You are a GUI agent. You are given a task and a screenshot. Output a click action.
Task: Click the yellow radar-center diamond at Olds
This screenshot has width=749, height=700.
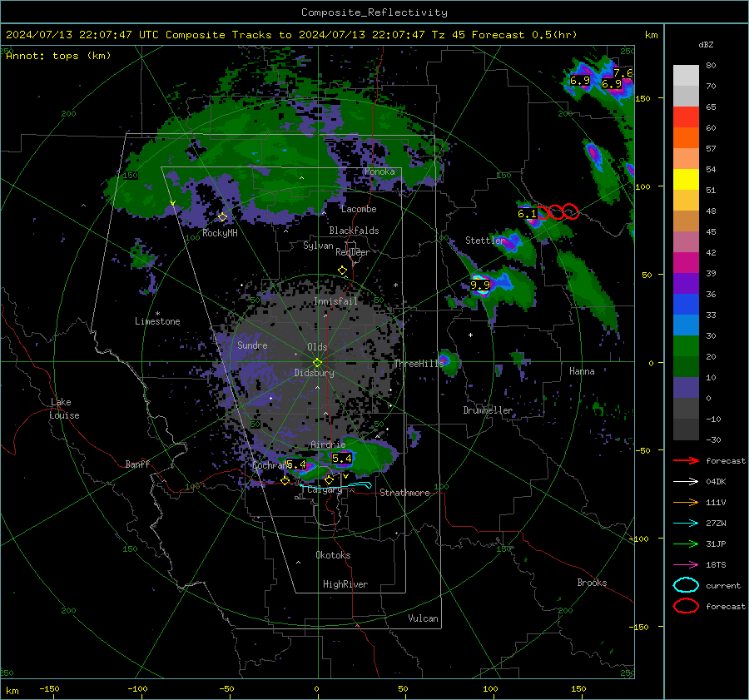tap(317, 362)
